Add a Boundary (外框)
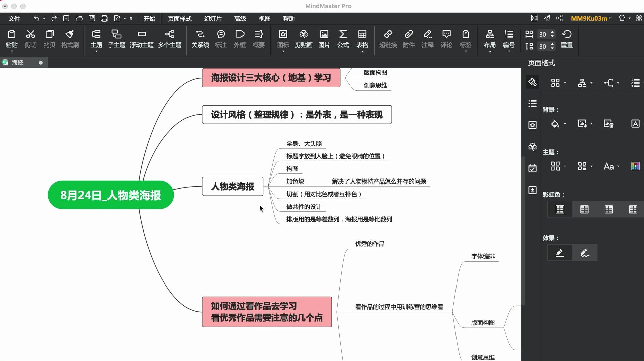644x361 pixels. (x=240, y=39)
